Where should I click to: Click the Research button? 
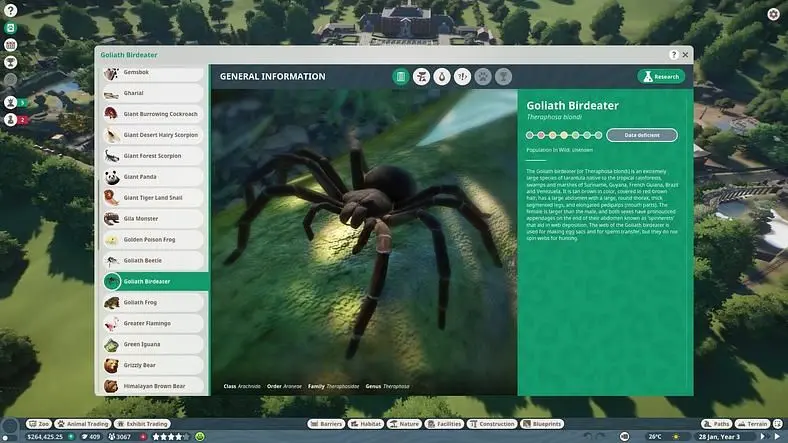(x=661, y=76)
